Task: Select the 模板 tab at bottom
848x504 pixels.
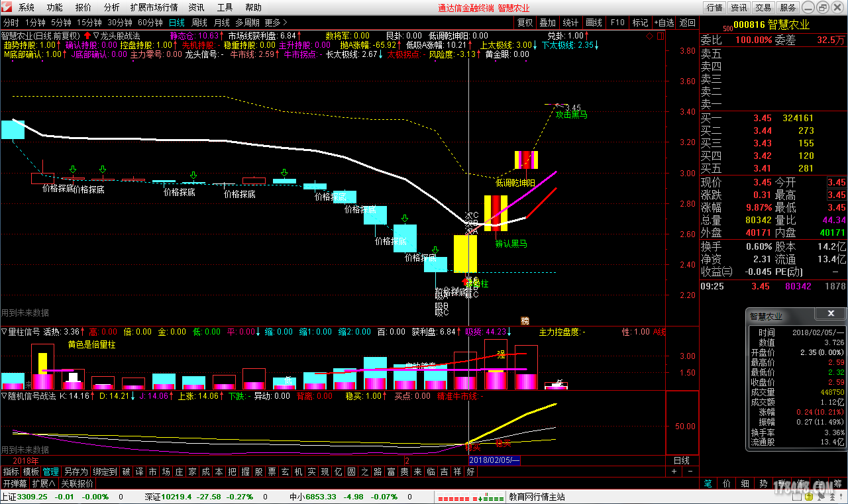Action: (x=30, y=472)
